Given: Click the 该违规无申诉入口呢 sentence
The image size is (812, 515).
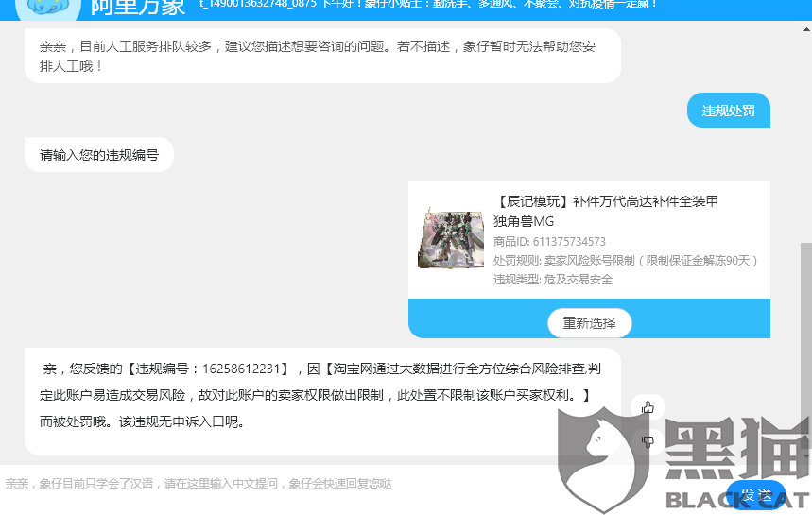Looking at the screenshot, I should [x=181, y=421].
